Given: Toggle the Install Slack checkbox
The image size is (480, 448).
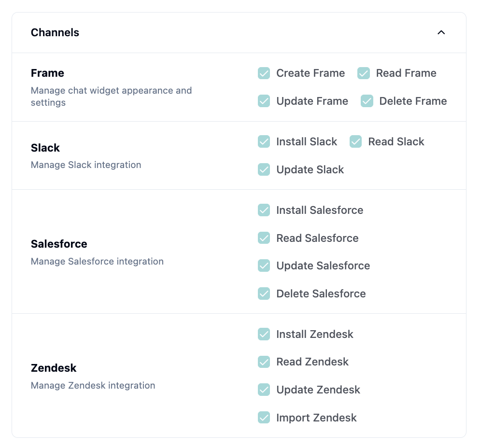Looking at the screenshot, I should point(264,141).
